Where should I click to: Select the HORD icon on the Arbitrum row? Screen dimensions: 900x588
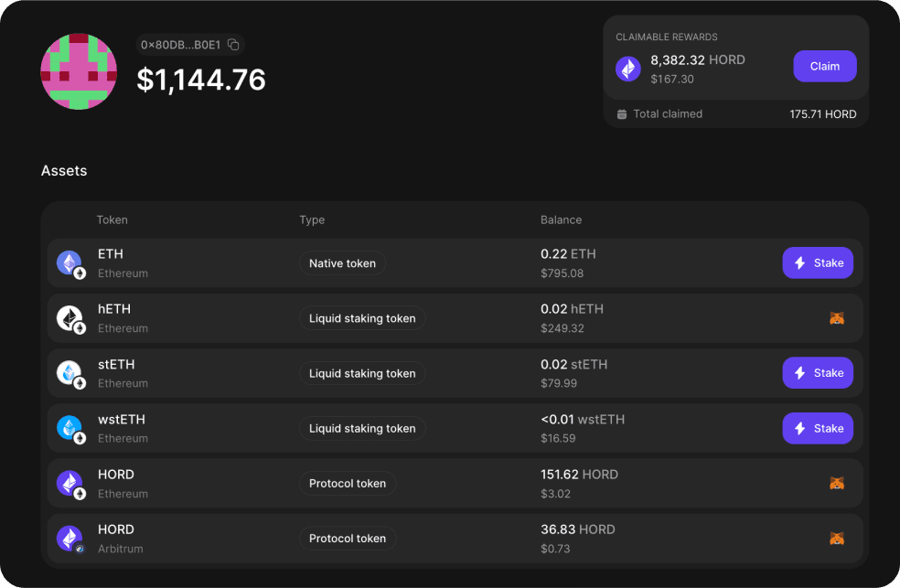tap(70, 538)
